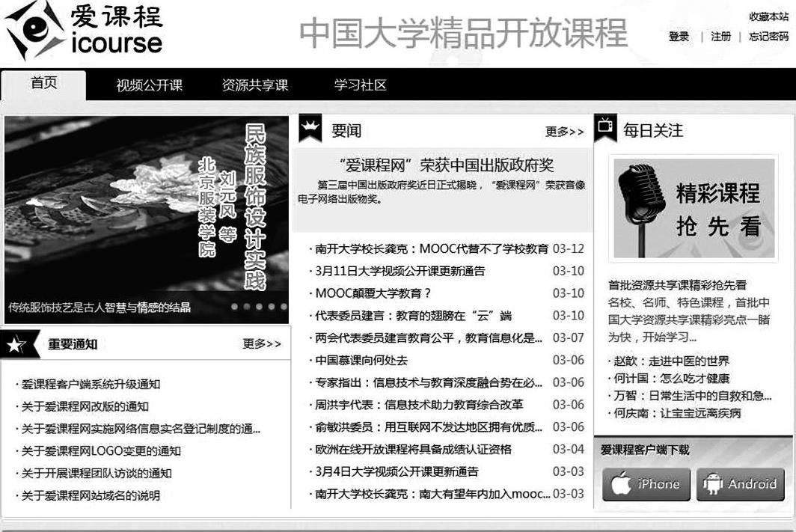
Task: Open news 南开大学校长龚克：MOOC代替不了学校教育
Action: 432,248
